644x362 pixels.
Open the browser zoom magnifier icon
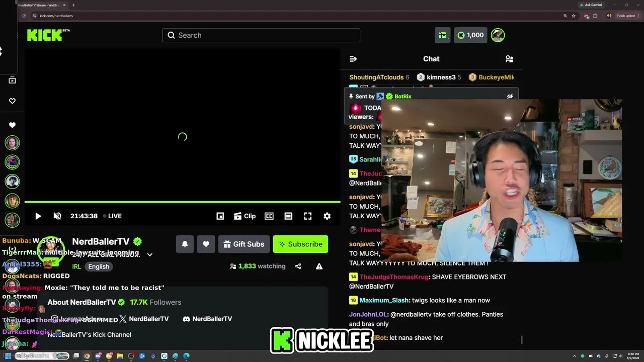(x=565, y=16)
